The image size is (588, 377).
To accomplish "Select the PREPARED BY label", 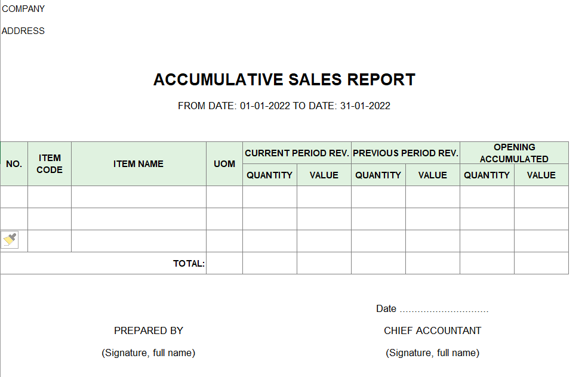I will [x=149, y=330].
